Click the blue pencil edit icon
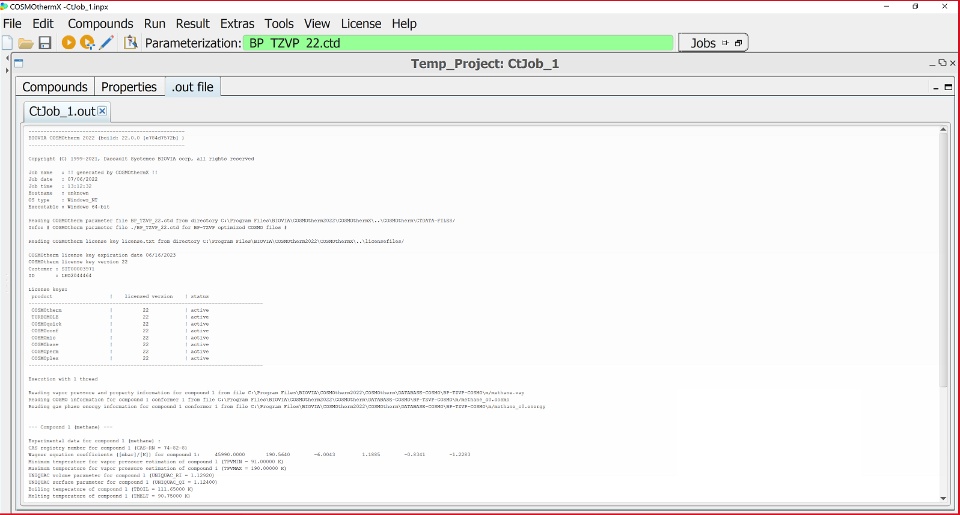960x515 pixels. coord(107,42)
